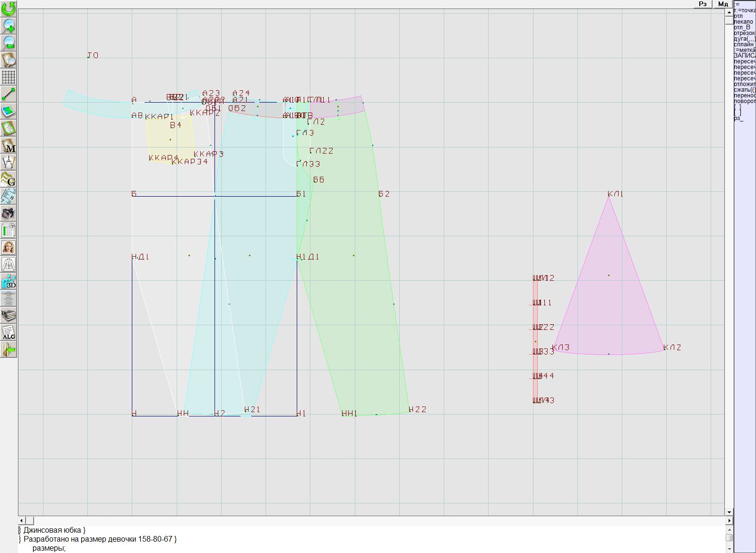
Task: Click the jacket sketch icon
Action: (9, 264)
